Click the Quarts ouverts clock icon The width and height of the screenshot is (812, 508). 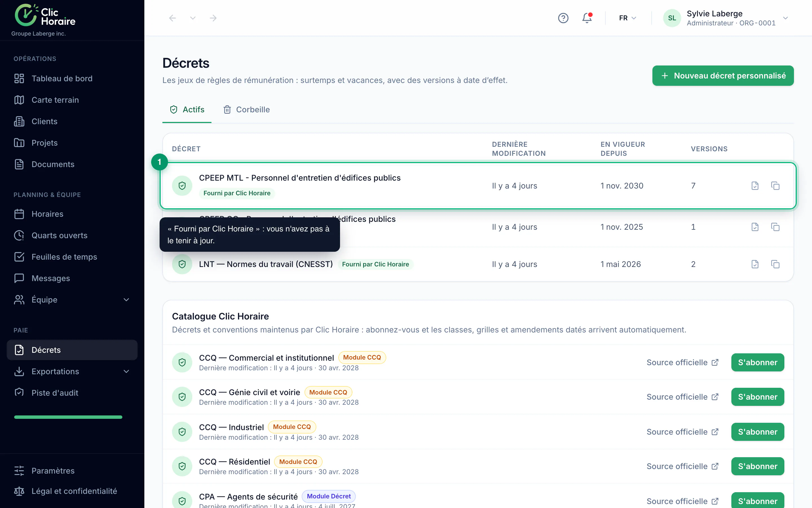(x=19, y=236)
